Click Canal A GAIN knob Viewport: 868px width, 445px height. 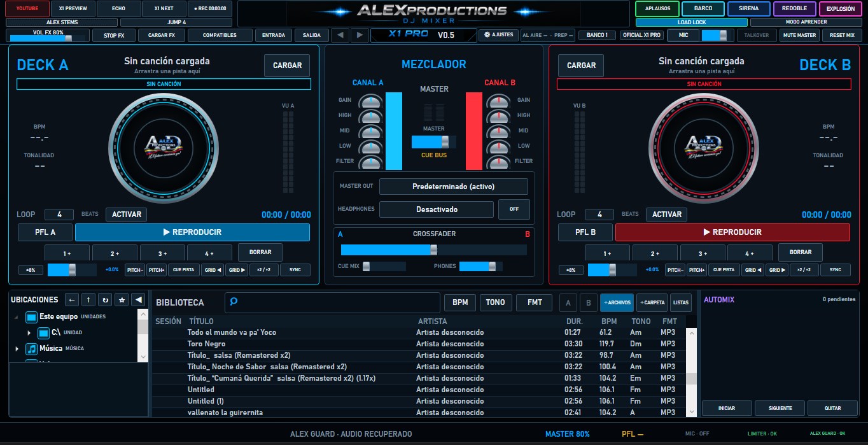click(370, 101)
